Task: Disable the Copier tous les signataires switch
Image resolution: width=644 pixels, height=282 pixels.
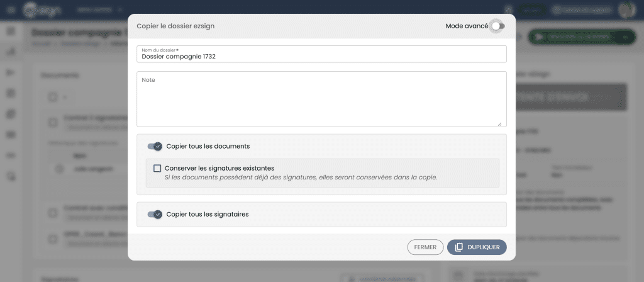Action: 155,215
